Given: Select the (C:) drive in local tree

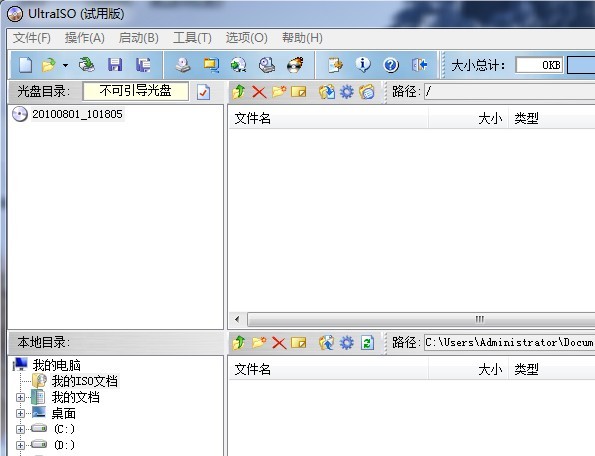Looking at the screenshot, I should tap(64, 429).
